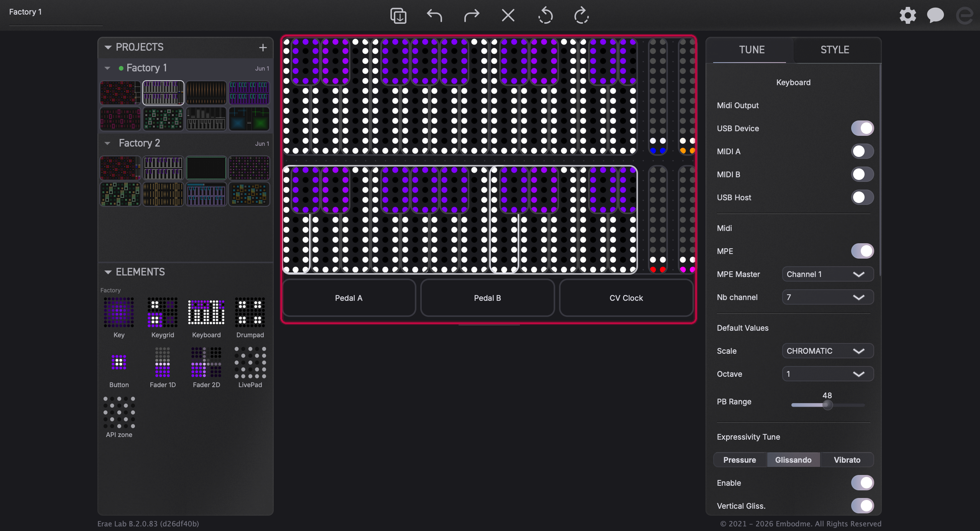980x531 pixels.
Task: Select the fader with blue dots on canvas
Action: pos(658,96)
